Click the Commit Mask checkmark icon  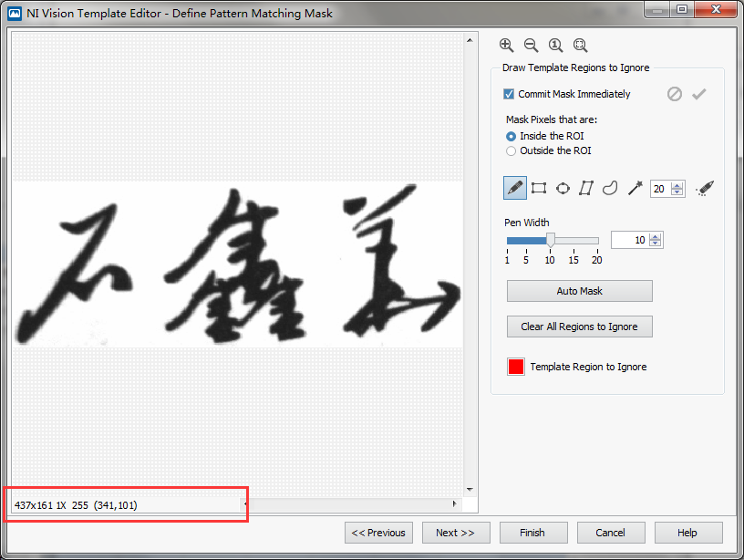click(699, 94)
